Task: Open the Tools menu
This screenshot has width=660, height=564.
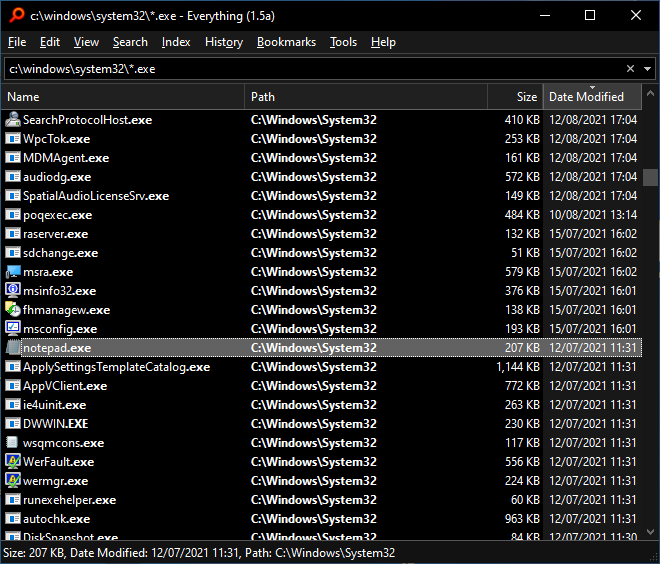Action: 343,42
